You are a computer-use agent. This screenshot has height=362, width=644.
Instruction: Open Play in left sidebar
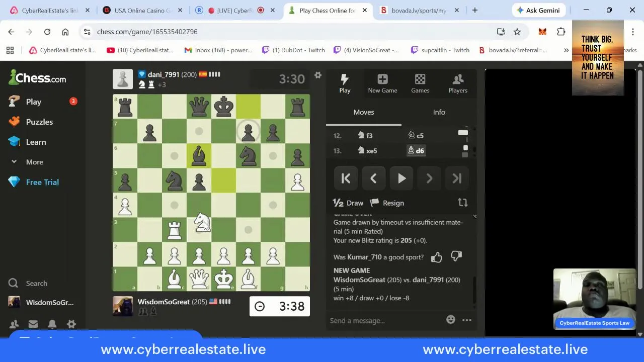pos(42,102)
